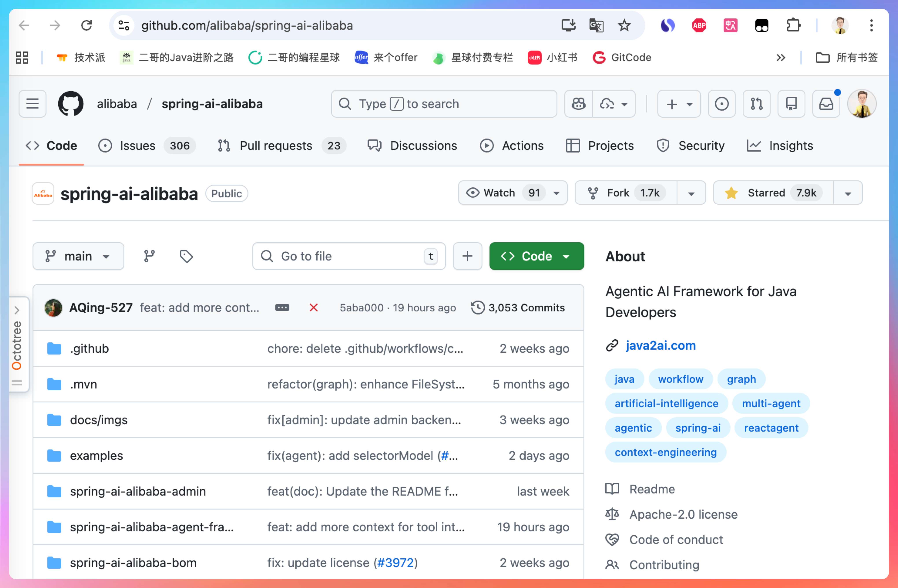The width and height of the screenshot is (898, 588).
Task: Toggle the Starred button to unstar
Action: tap(773, 193)
